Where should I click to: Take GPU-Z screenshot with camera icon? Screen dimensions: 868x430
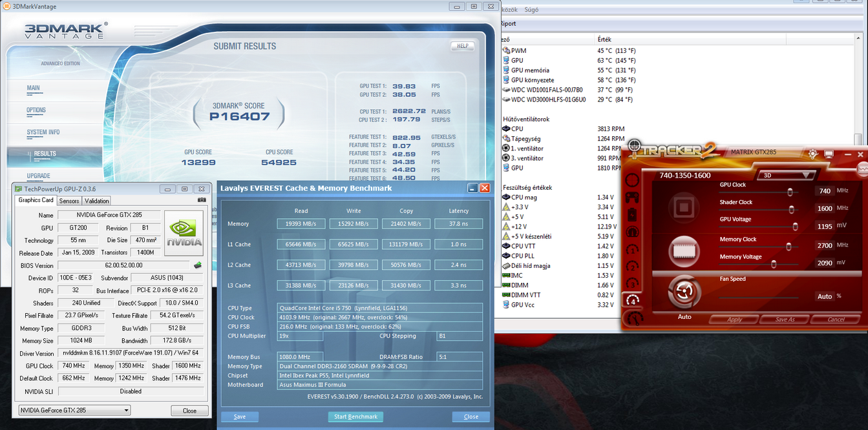click(202, 200)
